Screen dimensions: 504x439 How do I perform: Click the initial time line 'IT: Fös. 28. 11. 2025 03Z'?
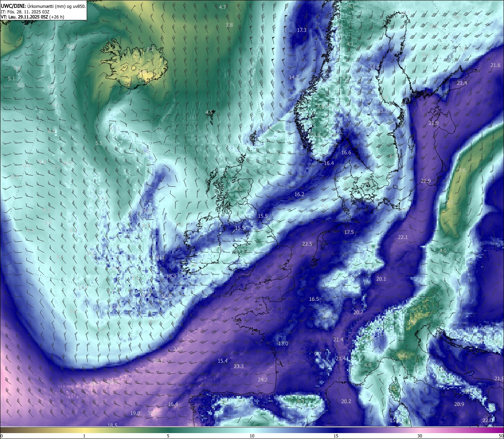click(25, 11)
